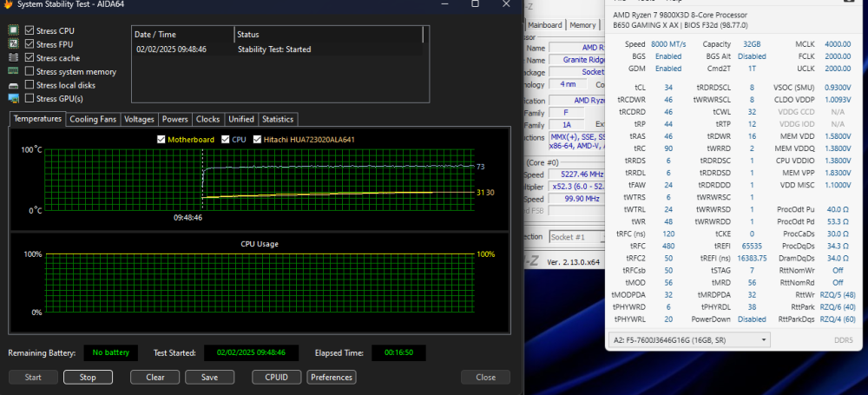868x395 pixels.
Task: Enable the Stress system memory checkbox
Action: point(30,72)
